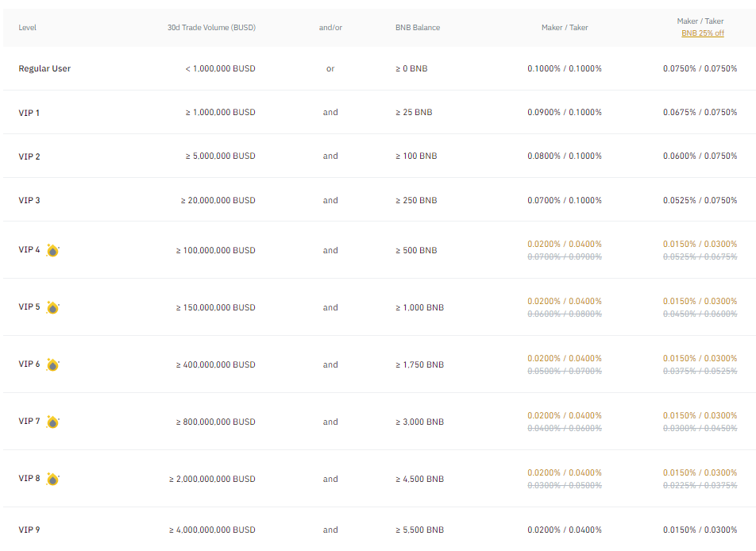Viewport: 756px width, 551px height.
Task: Click the 0.0900% / 0.1000% fee cell
Action: (x=565, y=112)
